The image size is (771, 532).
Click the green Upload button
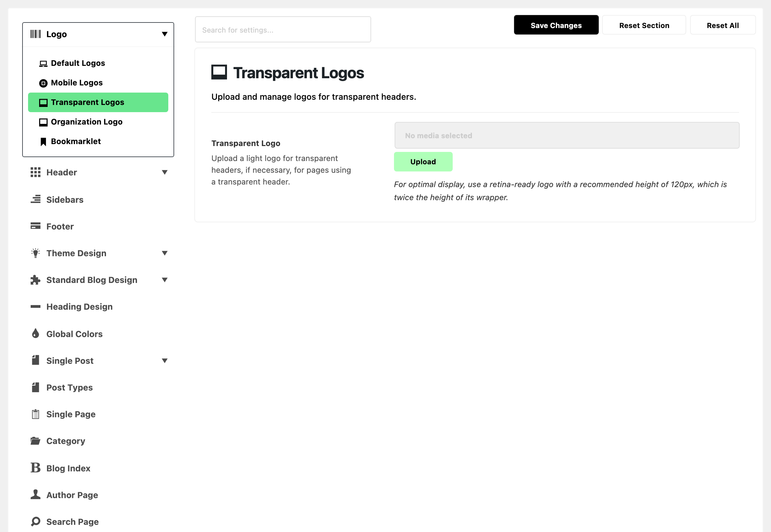pos(423,162)
